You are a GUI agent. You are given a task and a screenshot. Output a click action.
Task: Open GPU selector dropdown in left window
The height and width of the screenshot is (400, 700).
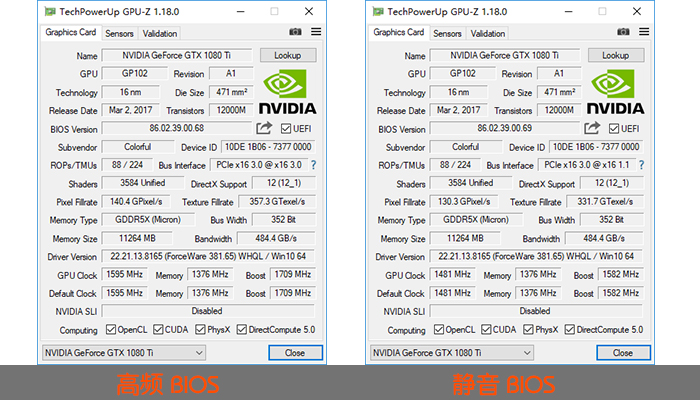click(124, 353)
